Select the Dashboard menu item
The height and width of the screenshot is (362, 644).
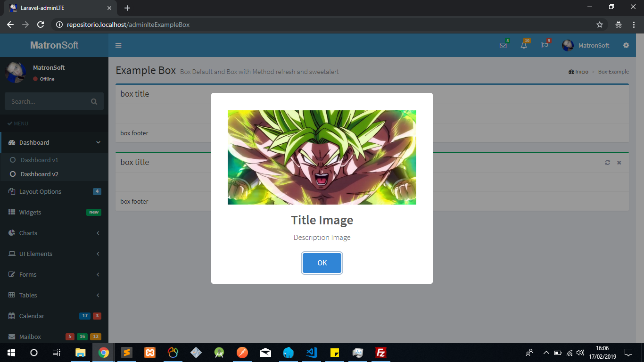(x=54, y=142)
